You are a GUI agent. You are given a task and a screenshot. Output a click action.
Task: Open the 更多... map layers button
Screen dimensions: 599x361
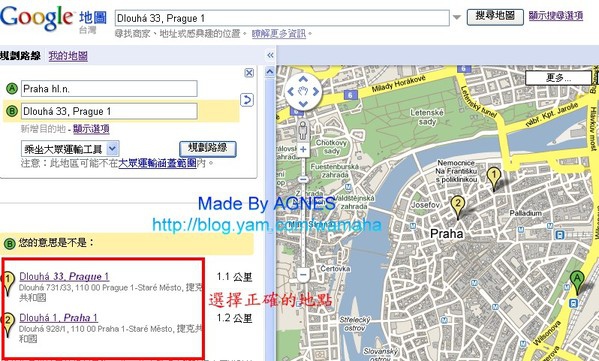(558, 78)
